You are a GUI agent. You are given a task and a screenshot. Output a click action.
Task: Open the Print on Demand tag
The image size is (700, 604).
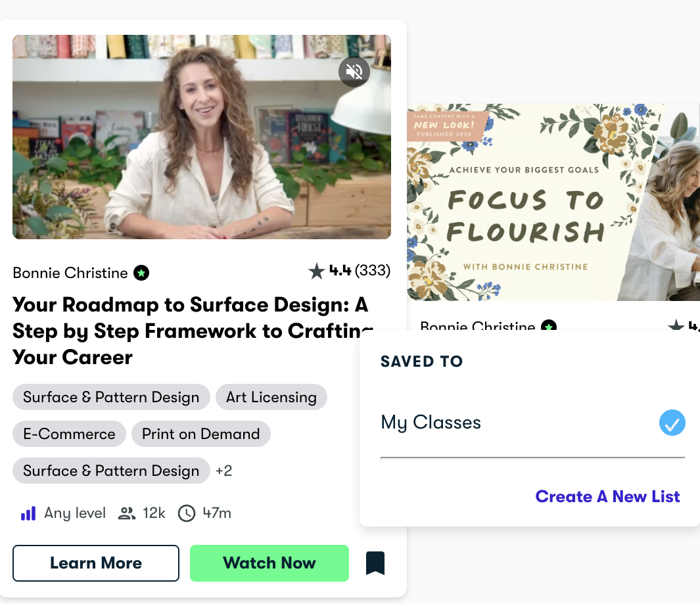[200, 434]
